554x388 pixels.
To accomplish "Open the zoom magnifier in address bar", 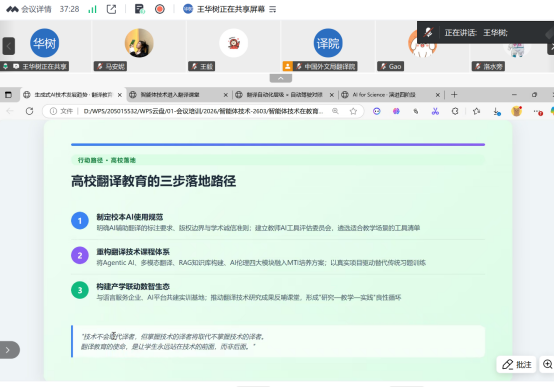I will 335,111.
